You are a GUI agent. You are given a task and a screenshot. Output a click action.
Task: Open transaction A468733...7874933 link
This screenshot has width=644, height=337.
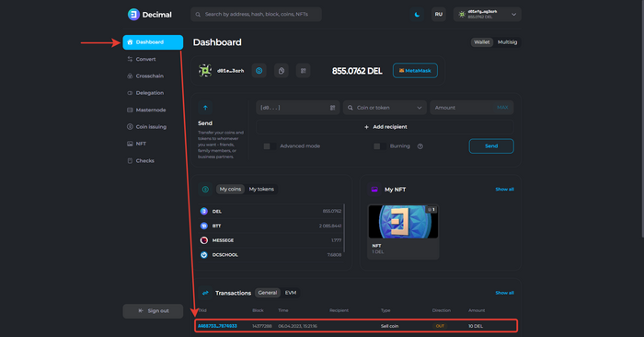pyautogui.click(x=217, y=326)
